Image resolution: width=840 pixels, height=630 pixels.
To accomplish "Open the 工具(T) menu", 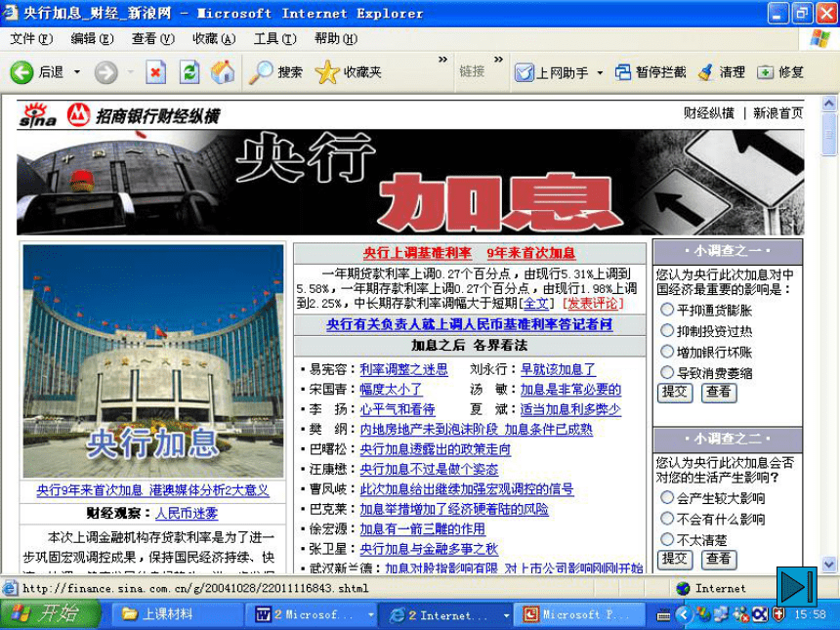I will [x=274, y=38].
